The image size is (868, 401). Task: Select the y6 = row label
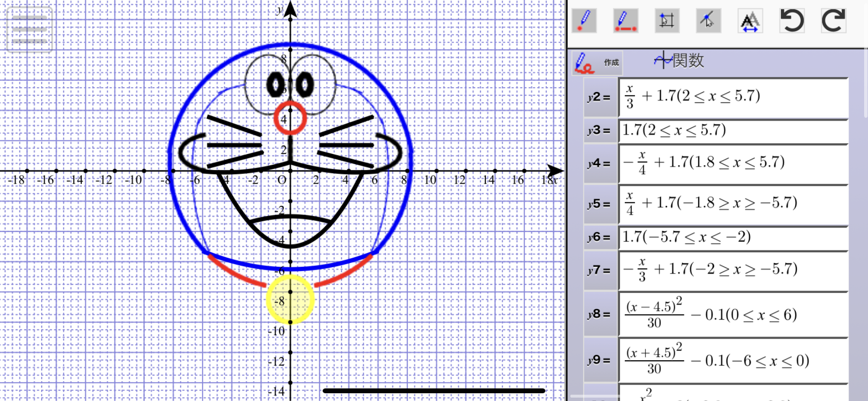click(600, 237)
